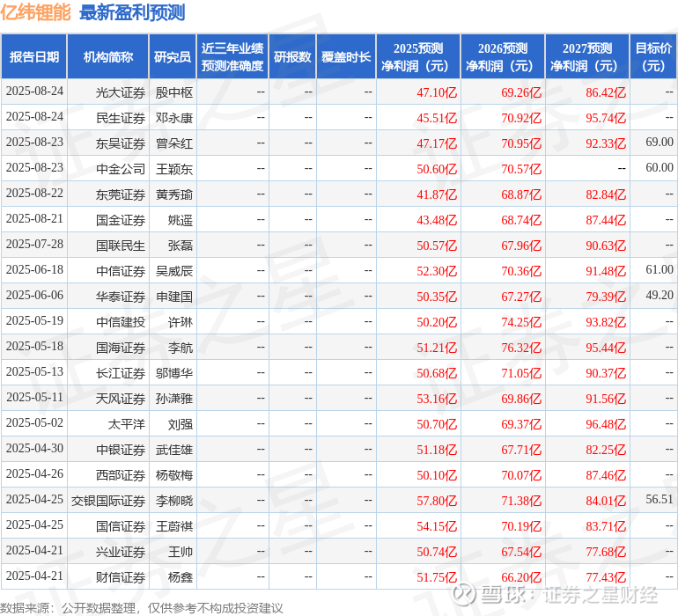Click the 2025 profit value 41.87亿
678x616 pixels.
pos(437,194)
